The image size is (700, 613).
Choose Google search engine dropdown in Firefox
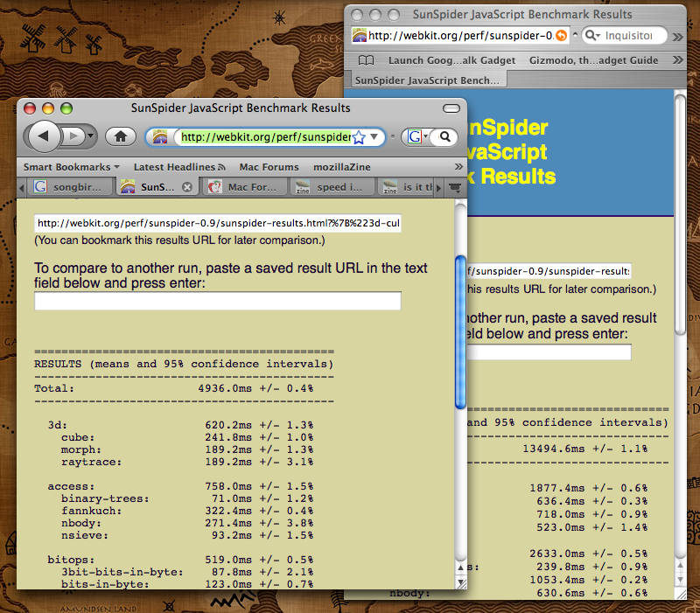[418, 136]
